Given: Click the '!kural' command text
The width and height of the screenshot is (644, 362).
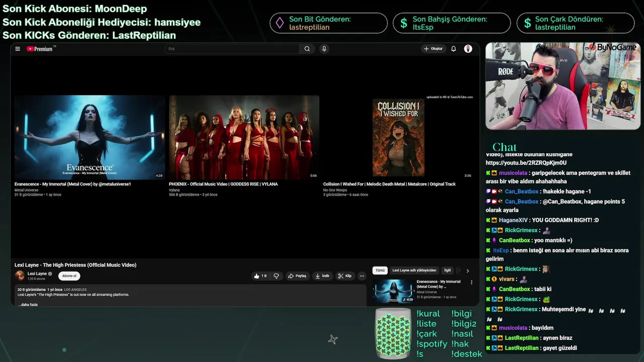Looking at the screenshot, I should pos(428,314).
